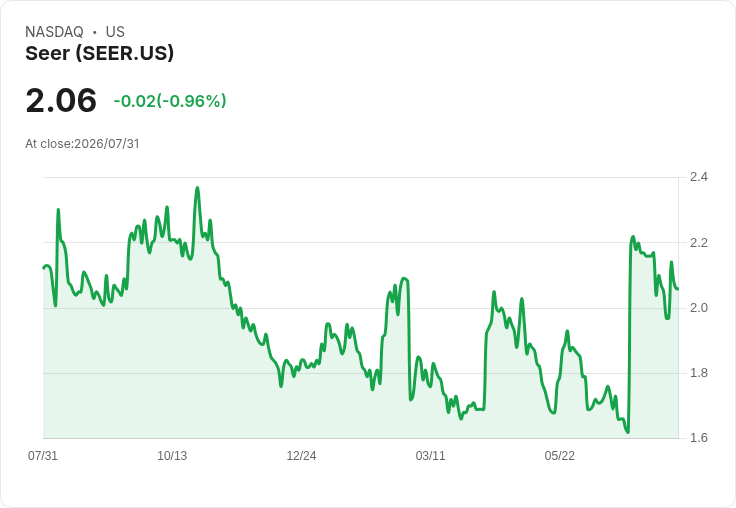Click the 2.4 y-axis price label
This screenshot has width=736, height=508.
pos(698,177)
